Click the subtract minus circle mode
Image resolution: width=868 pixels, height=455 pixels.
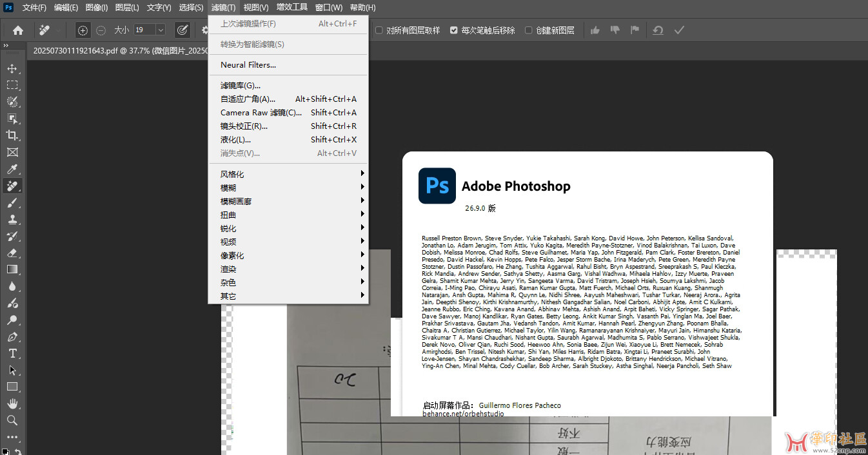(x=101, y=30)
